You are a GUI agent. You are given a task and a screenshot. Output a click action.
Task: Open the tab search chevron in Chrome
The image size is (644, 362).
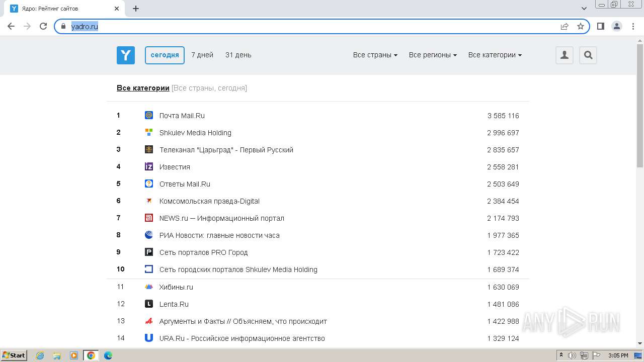[x=584, y=9]
